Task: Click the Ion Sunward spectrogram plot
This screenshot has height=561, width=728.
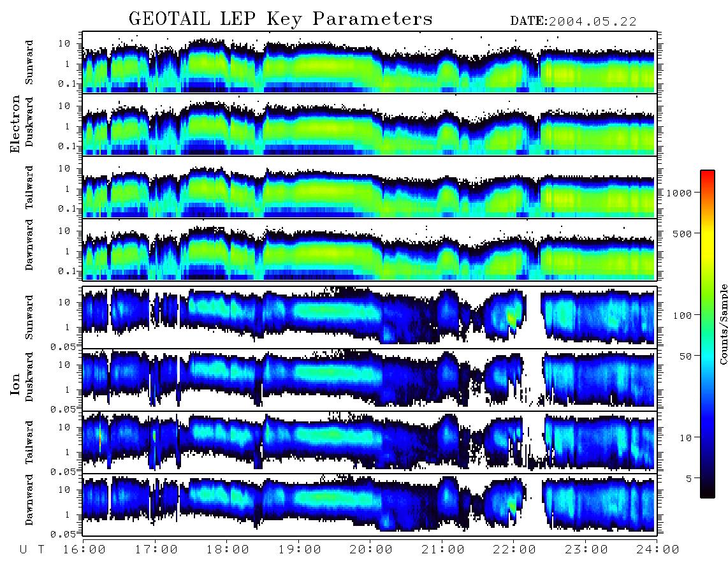Action: (x=370, y=317)
